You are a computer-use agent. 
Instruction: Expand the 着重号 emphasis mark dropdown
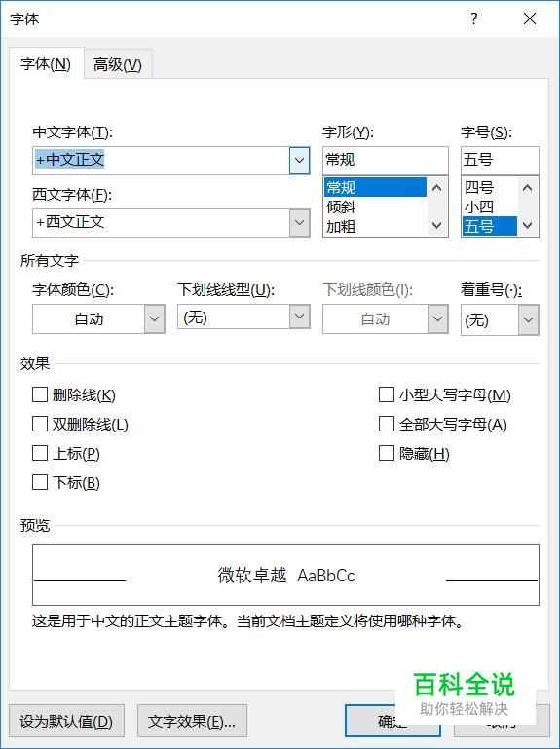[x=528, y=319]
